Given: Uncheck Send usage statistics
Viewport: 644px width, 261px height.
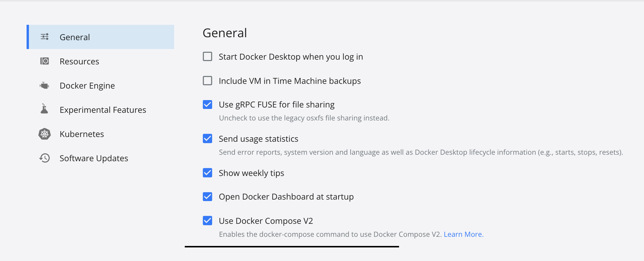Looking at the screenshot, I should [x=207, y=138].
